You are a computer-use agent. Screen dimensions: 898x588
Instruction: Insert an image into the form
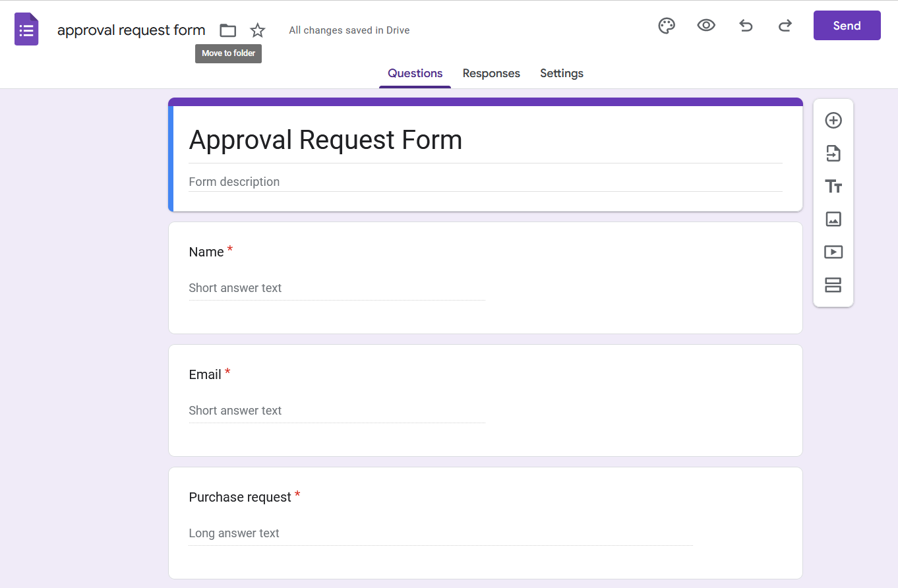tap(833, 219)
